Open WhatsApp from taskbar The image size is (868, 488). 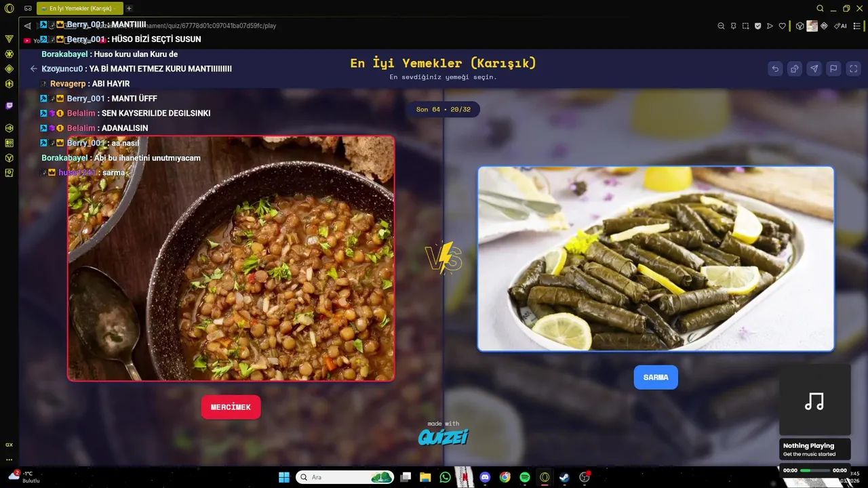tap(445, 477)
